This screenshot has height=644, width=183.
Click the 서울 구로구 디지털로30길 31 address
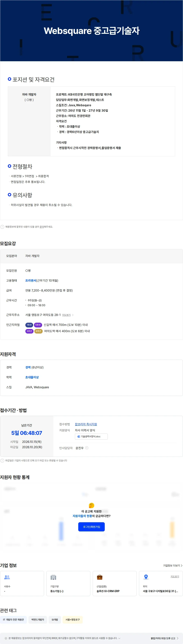pyautogui.click(x=160, y=591)
